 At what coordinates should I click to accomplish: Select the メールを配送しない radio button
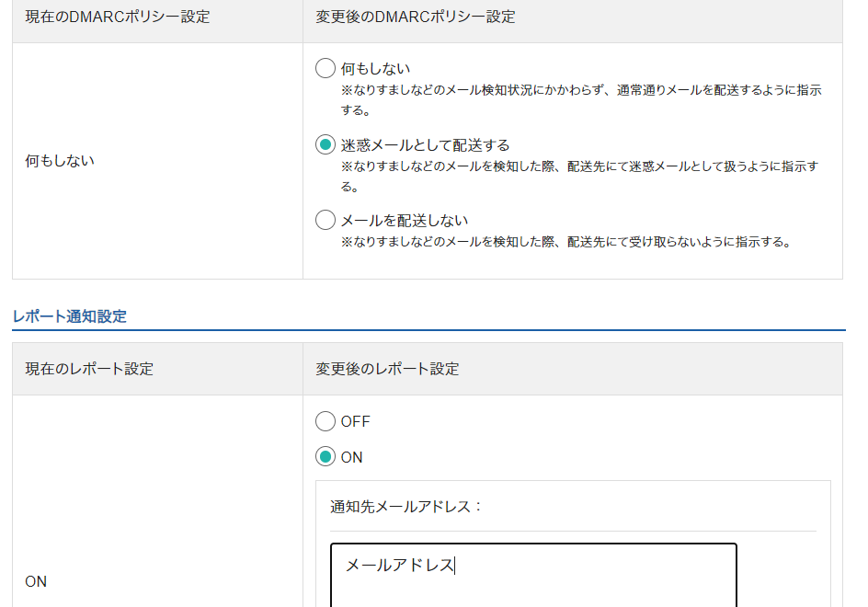325,221
